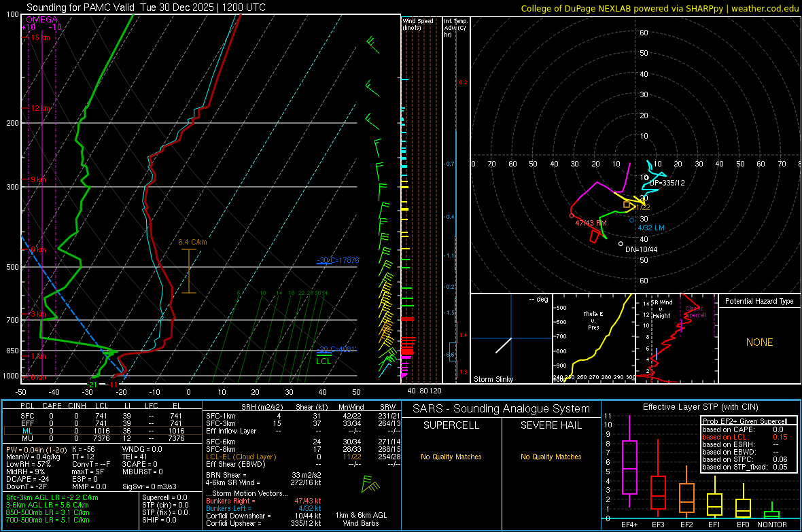Click the 3 km height label
The width and height of the screenshot is (802, 532).
(x=38, y=314)
